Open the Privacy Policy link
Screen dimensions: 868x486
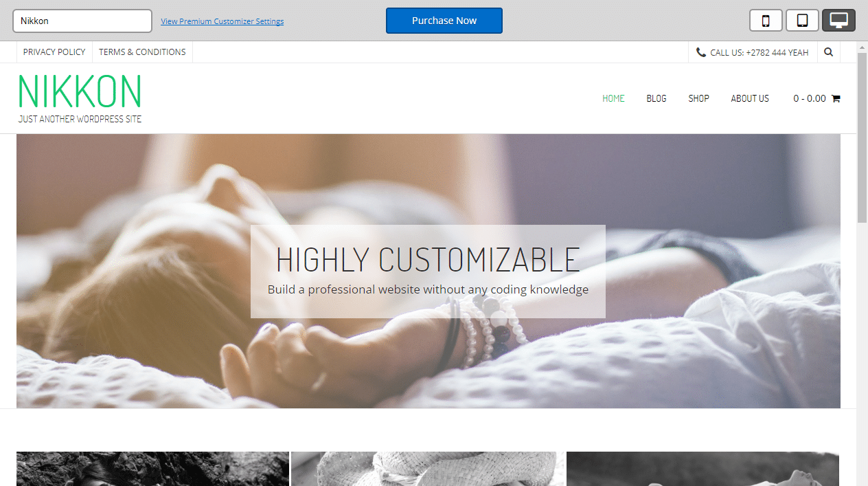(x=54, y=52)
